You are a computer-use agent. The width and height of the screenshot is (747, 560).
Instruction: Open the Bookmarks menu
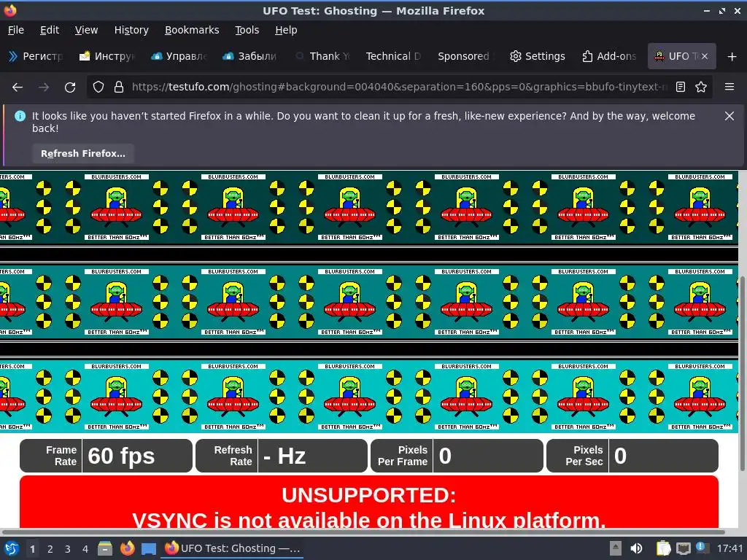coord(192,30)
